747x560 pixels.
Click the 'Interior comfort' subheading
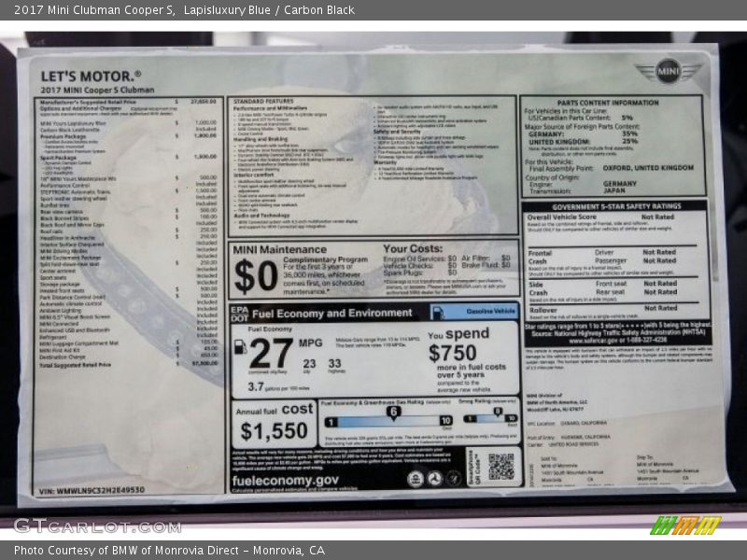[x=253, y=175]
